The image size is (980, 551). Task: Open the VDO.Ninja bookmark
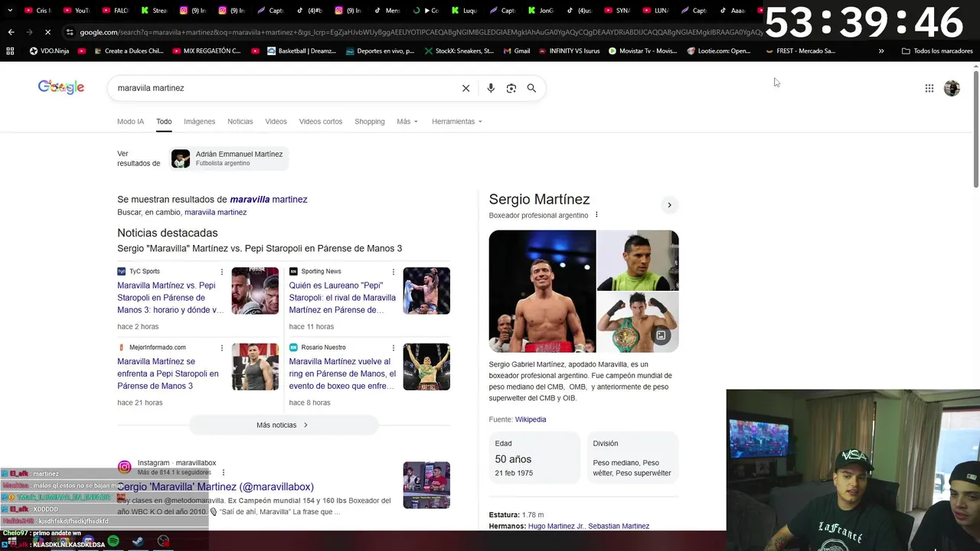click(49, 51)
